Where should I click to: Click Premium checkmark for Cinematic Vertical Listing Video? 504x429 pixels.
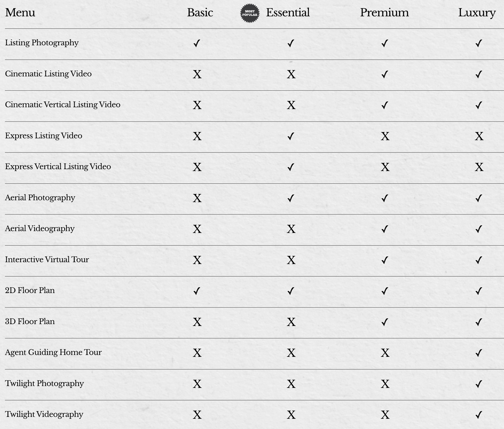[x=385, y=105]
